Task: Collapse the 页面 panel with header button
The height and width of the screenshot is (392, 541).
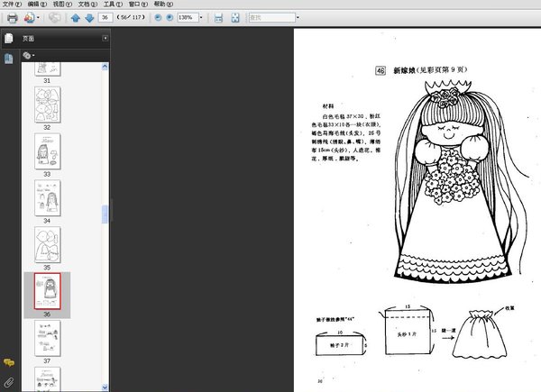Action: pyautogui.click(x=105, y=38)
